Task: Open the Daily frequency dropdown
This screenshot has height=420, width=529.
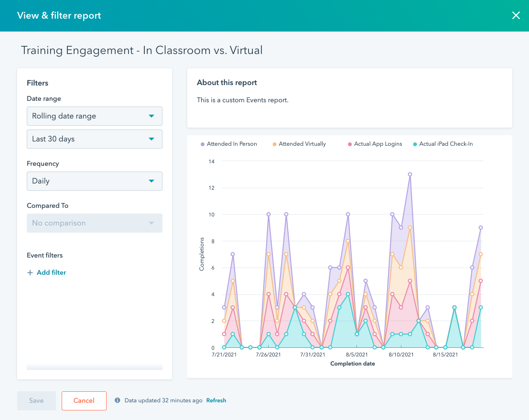Action: [x=94, y=181]
